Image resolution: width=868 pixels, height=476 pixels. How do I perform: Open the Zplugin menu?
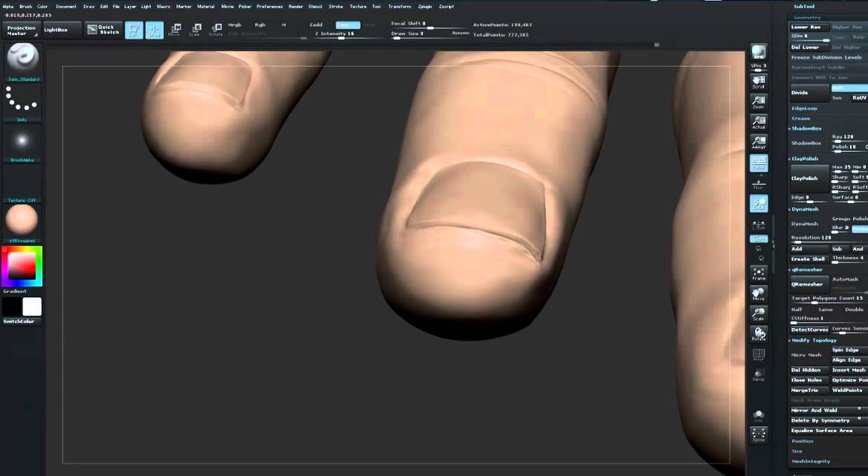424,7
